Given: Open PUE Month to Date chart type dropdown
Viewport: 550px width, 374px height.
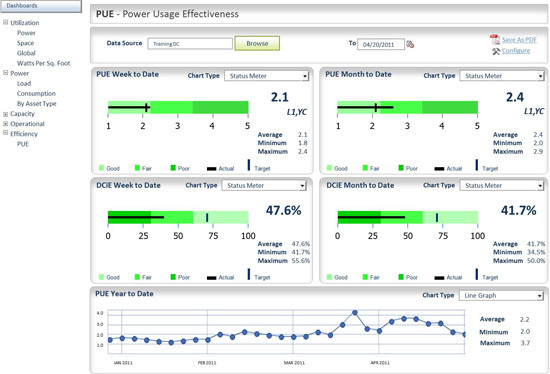Looking at the screenshot, I should (502, 76).
